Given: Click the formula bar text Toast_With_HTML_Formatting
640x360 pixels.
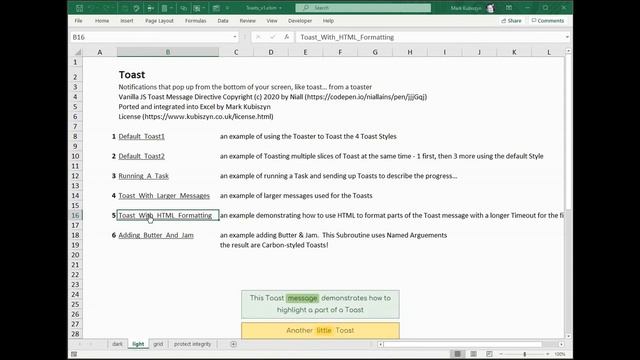Looking at the screenshot, I should [347, 37].
